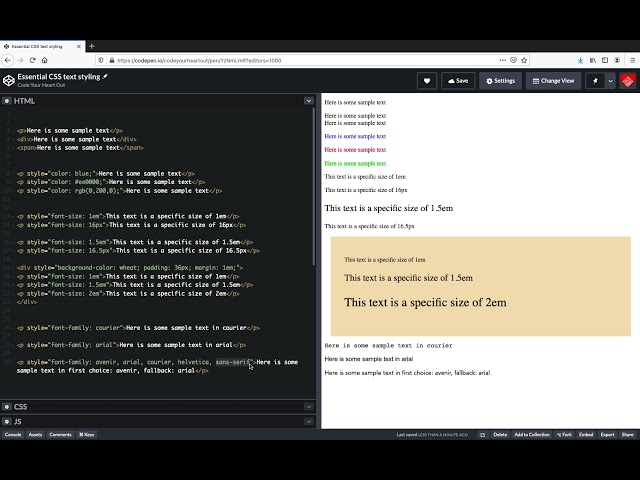Open JS editor settings gear

(7, 421)
